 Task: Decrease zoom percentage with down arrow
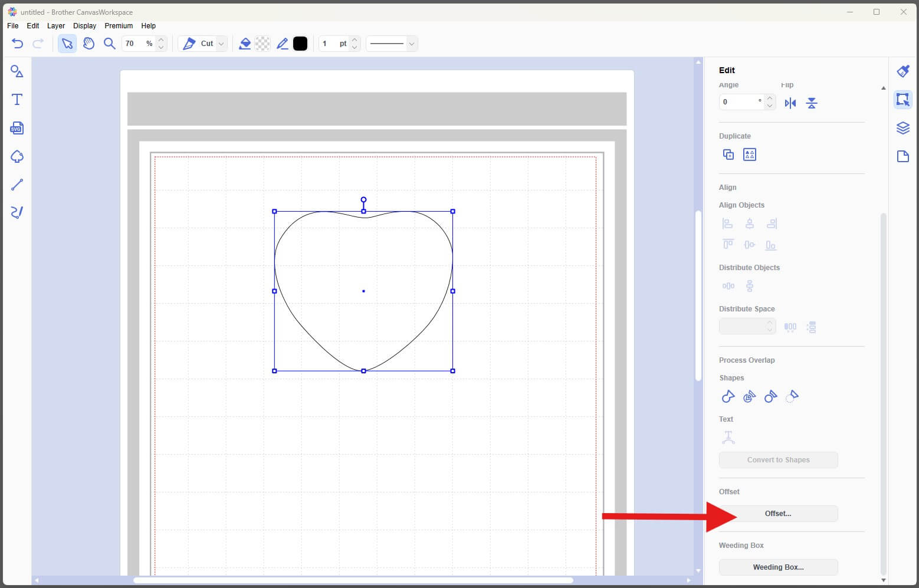coord(161,47)
